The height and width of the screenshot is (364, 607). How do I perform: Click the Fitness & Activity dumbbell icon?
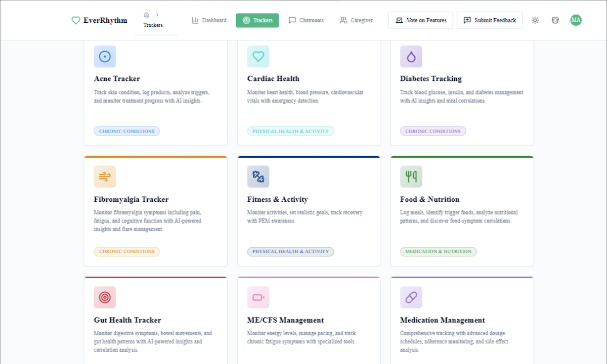coord(258,177)
